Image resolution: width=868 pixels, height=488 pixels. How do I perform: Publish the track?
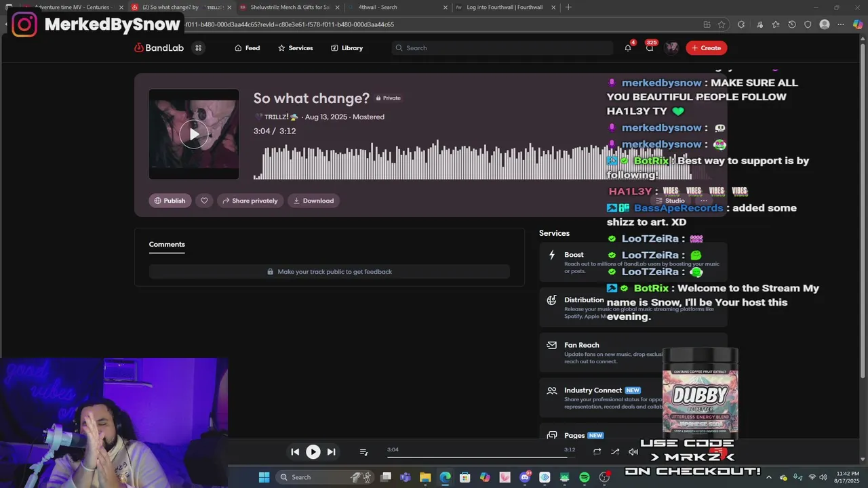tap(170, 201)
